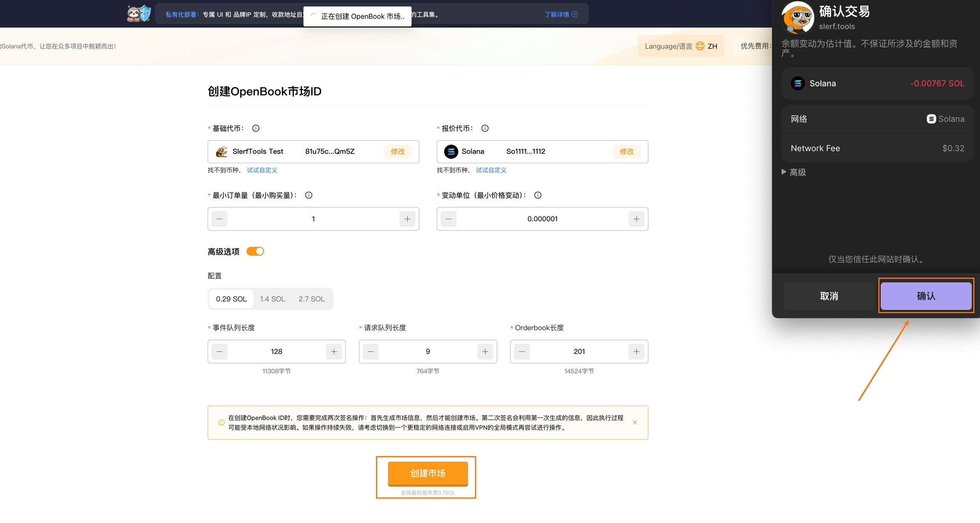This screenshot has width=980, height=523.
Task: Expand the 高级 section in wallet popup
Action: [794, 172]
